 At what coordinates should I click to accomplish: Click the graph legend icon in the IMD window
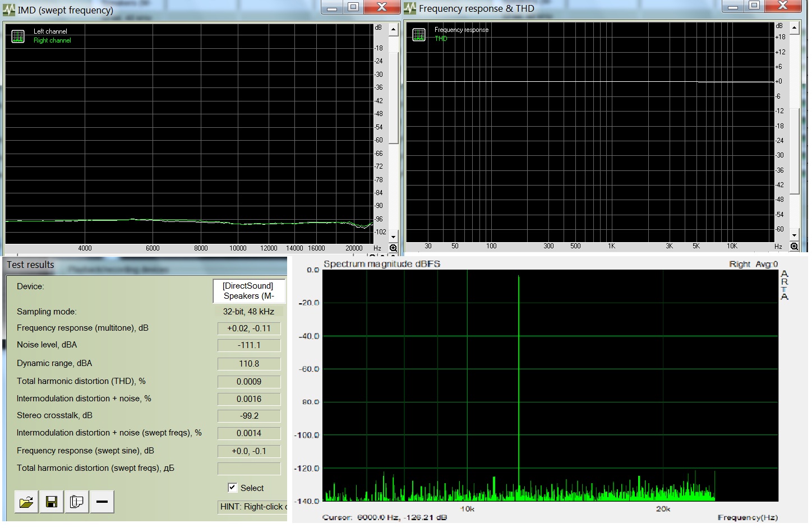tap(18, 36)
